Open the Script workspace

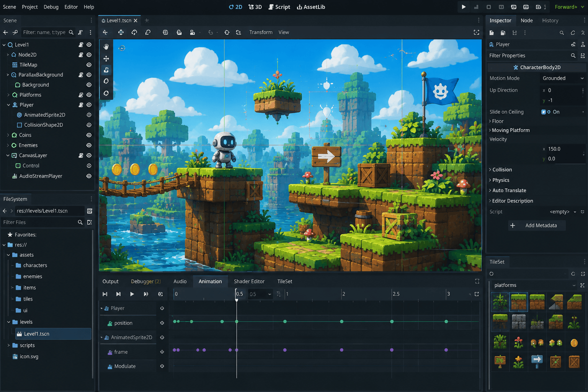tap(279, 7)
